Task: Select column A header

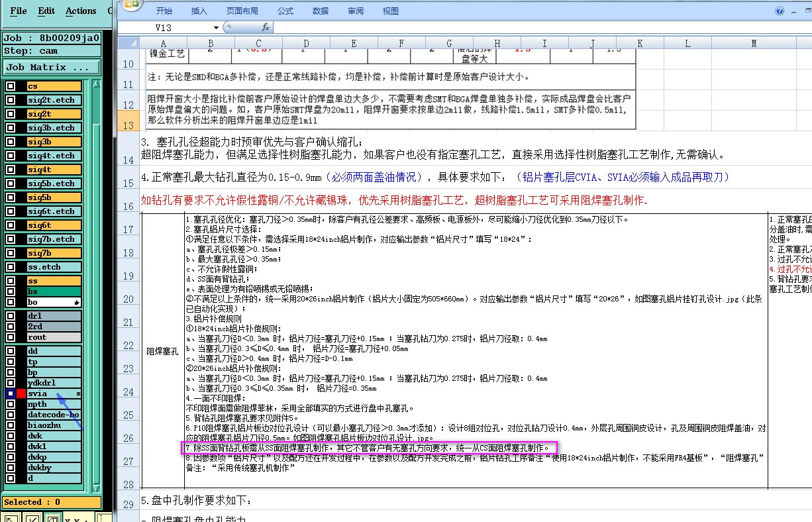Action: tap(163, 44)
